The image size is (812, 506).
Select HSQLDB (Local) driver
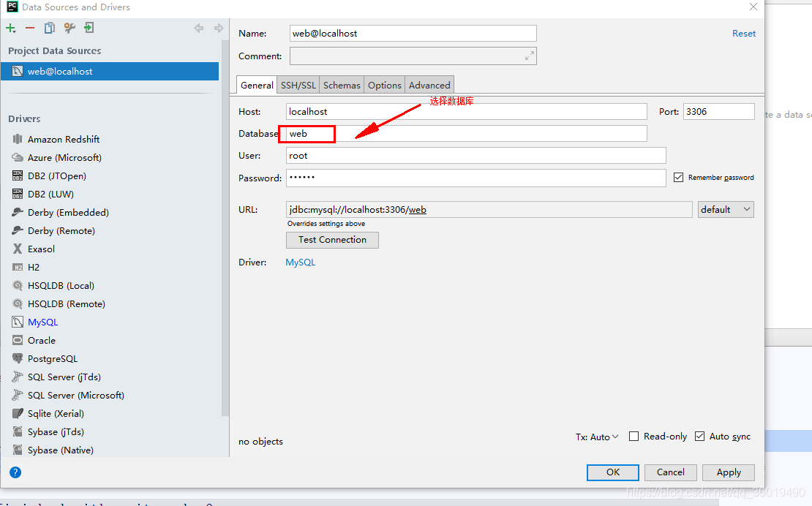[61, 286]
